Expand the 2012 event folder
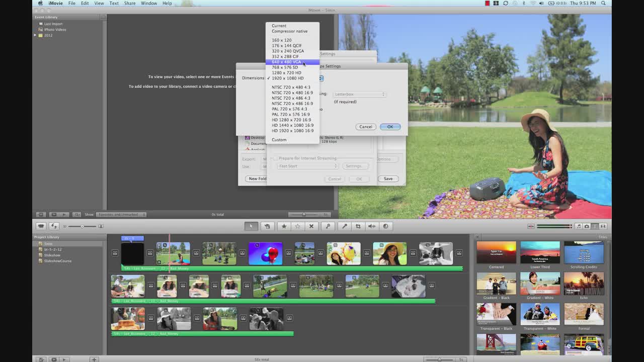 (35, 35)
